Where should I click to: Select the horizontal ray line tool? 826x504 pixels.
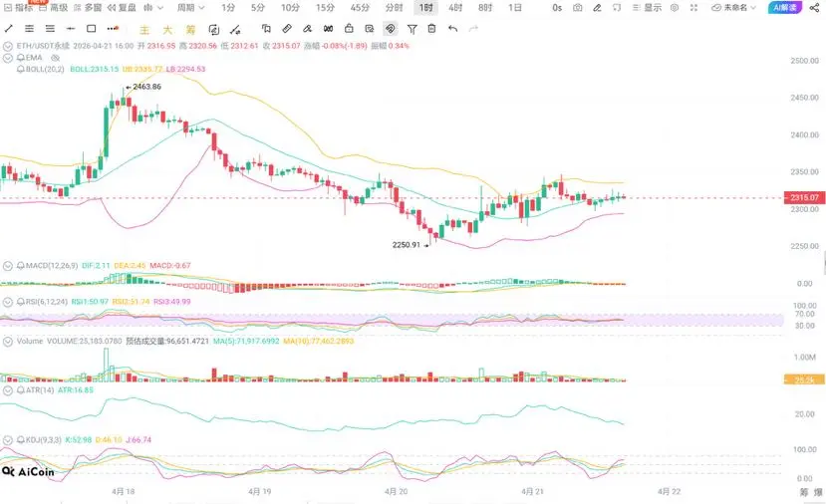pos(71,29)
